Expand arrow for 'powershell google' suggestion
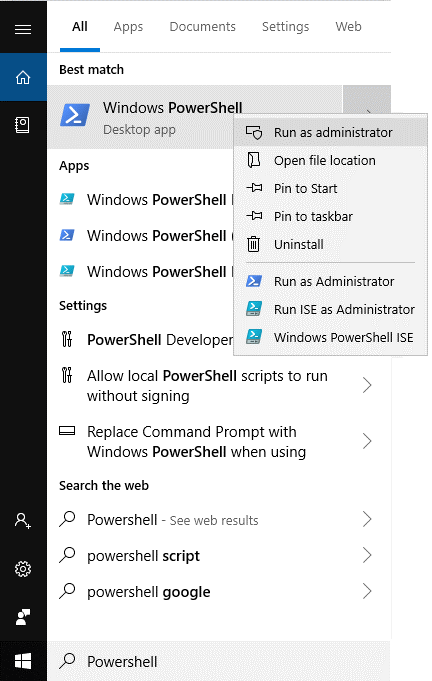Screen dimensions: 432x681 367,591
